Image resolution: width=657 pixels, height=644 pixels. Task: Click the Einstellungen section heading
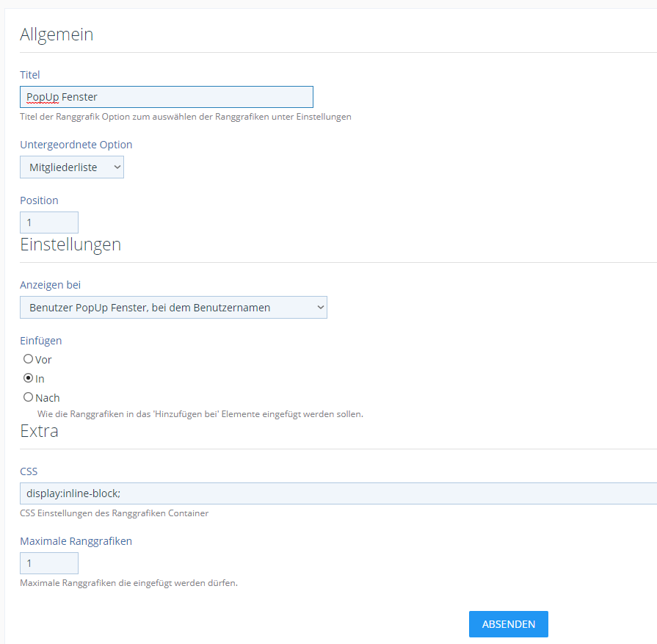pyautogui.click(x=70, y=245)
